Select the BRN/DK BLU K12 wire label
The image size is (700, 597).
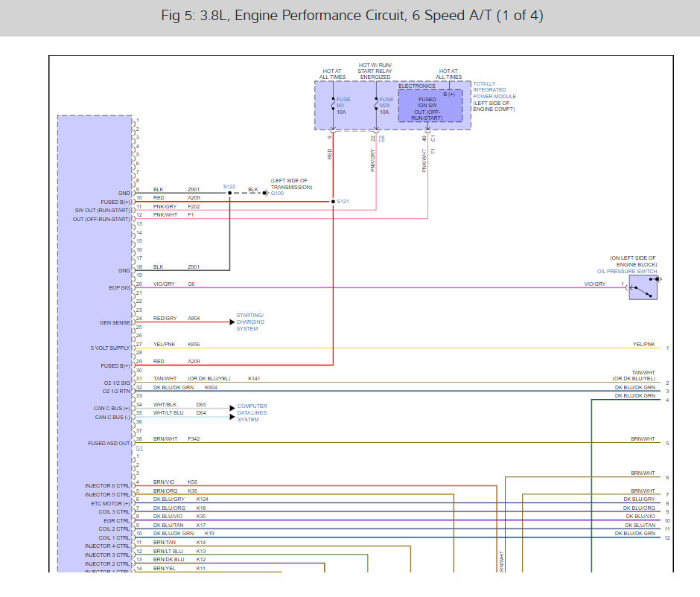[179, 560]
